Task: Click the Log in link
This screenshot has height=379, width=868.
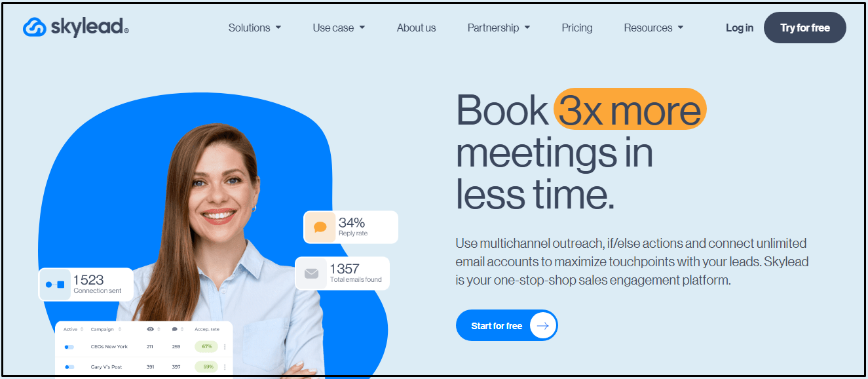Action: tap(740, 28)
